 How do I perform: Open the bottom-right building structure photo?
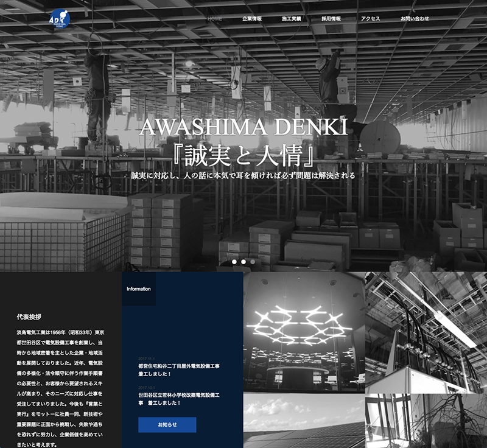coord(426,421)
